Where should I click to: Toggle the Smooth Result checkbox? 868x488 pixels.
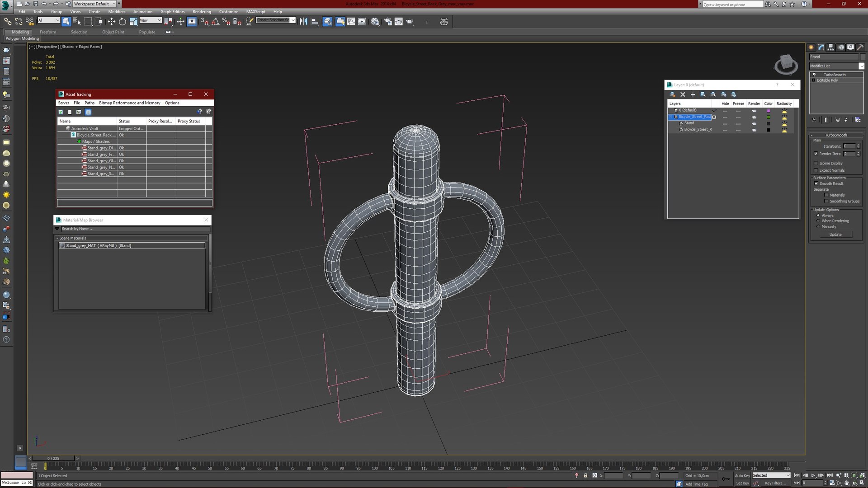click(x=816, y=183)
